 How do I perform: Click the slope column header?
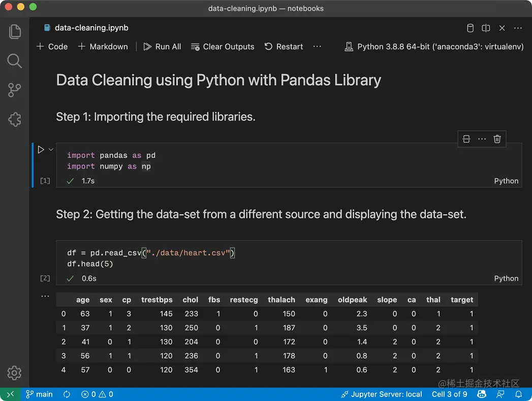[x=387, y=299]
